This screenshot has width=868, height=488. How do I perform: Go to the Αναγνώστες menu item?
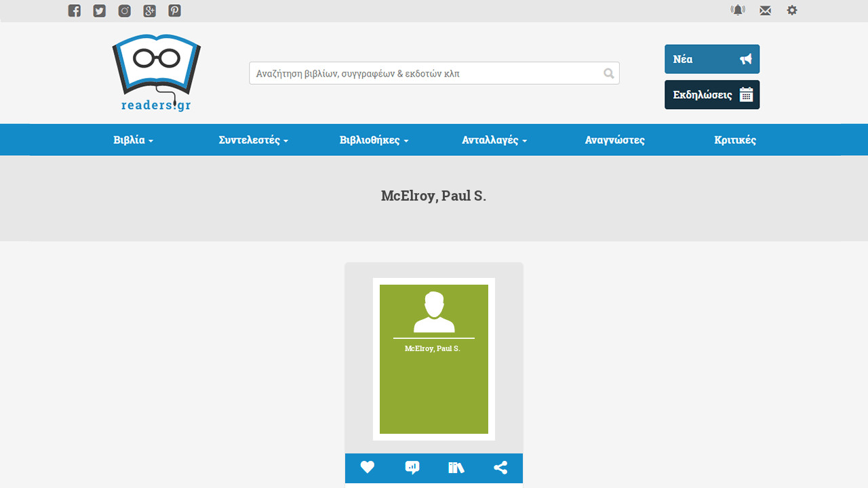click(x=615, y=140)
